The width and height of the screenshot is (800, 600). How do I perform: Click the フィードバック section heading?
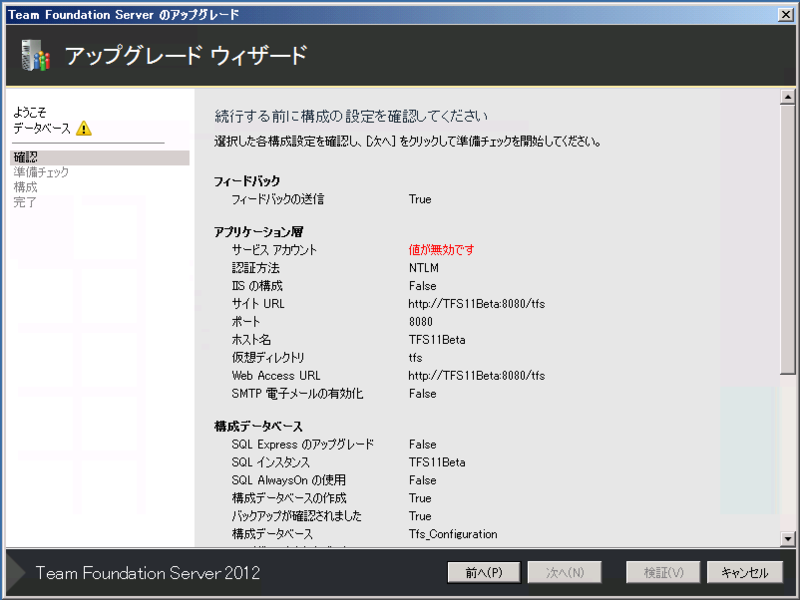point(247,181)
